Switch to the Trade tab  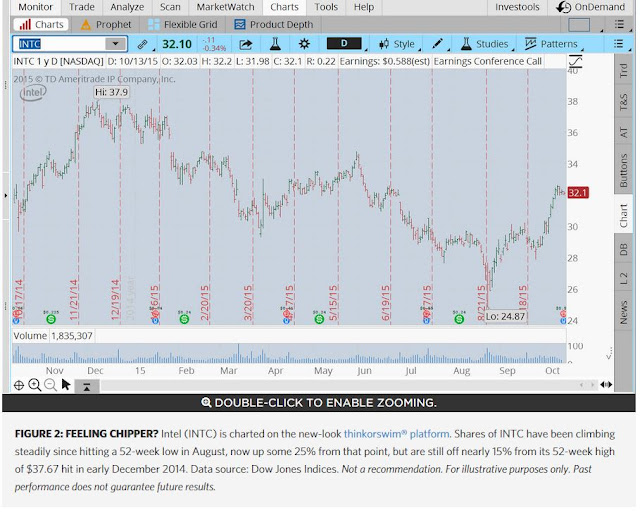(x=82, y=7)
